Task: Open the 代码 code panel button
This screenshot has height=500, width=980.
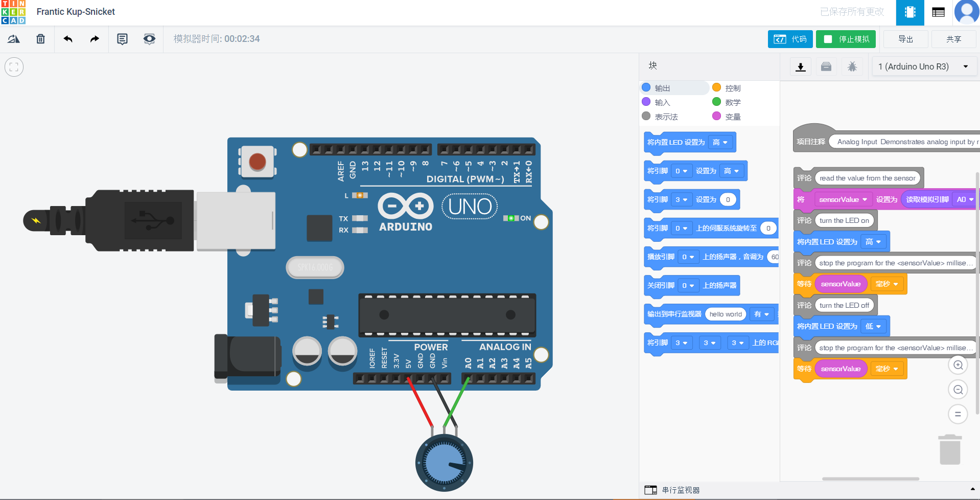Action: coord(790,39)
